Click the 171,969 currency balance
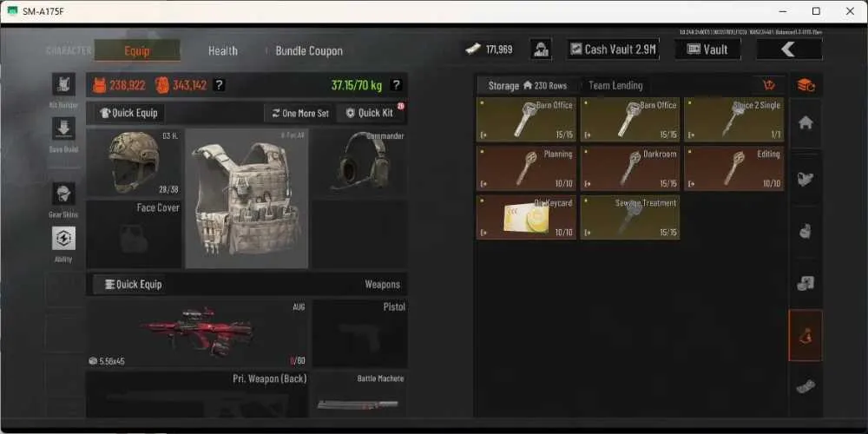The height and width of the screenshot is (434, 868). point(499,49)
